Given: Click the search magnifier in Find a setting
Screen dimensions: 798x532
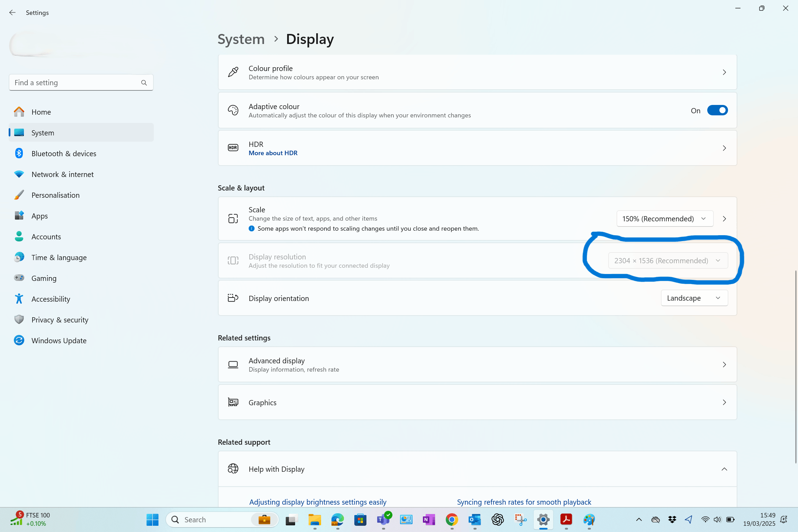Looking at the screenshot, I should 144,83.
